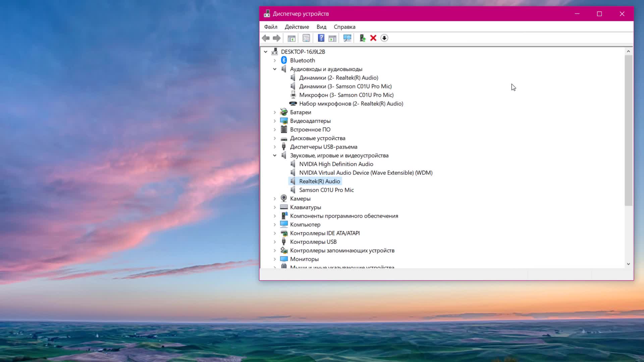Viewport: 644px width, 362px height.
Task: Open the Вид menu
Action: coord(322,26)
